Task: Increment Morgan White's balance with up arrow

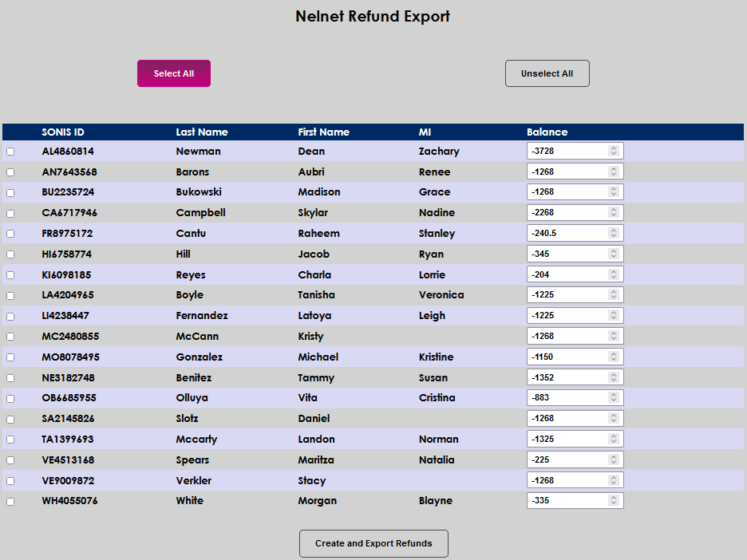Action: 615,497
